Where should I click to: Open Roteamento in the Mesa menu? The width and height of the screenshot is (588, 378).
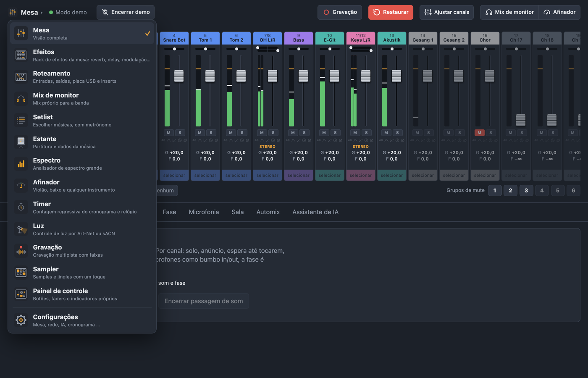coord(82,77)
